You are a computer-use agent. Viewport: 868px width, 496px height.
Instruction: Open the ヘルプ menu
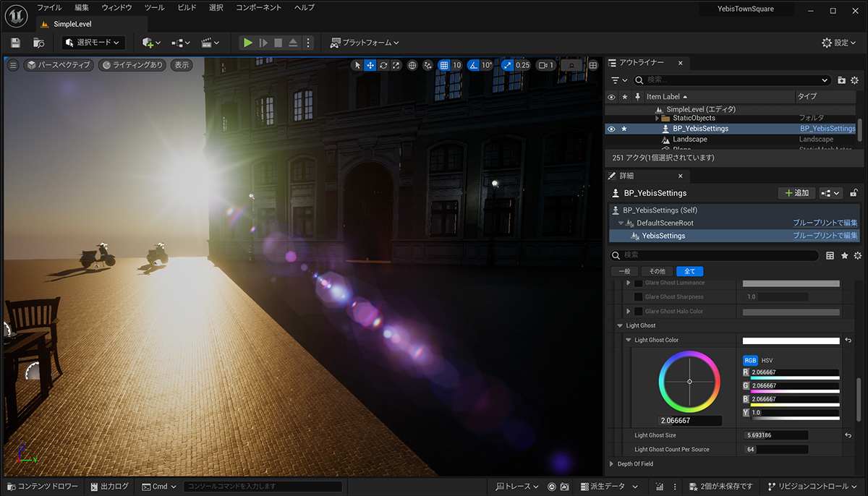pyautogui.click(x=305, y=7)
